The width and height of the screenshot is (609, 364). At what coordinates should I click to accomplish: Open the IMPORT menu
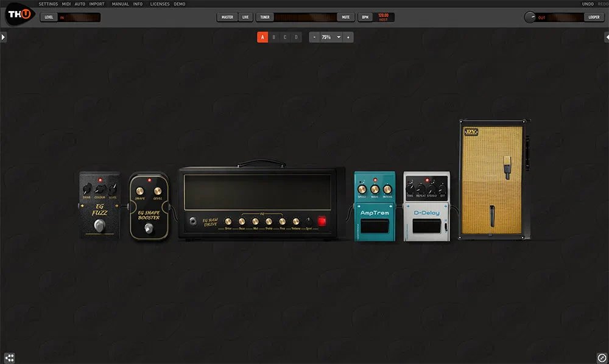click(97, 4)
